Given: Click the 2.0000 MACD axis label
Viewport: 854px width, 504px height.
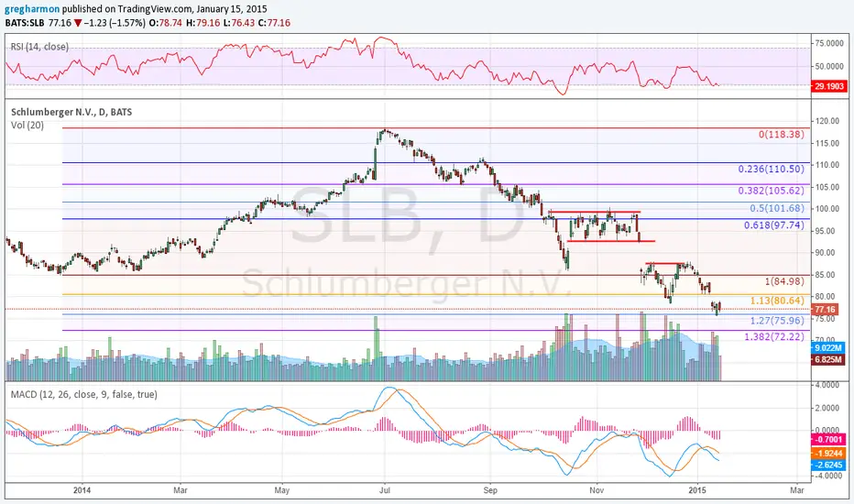Looking at the screenshot, I should [827, 408].
